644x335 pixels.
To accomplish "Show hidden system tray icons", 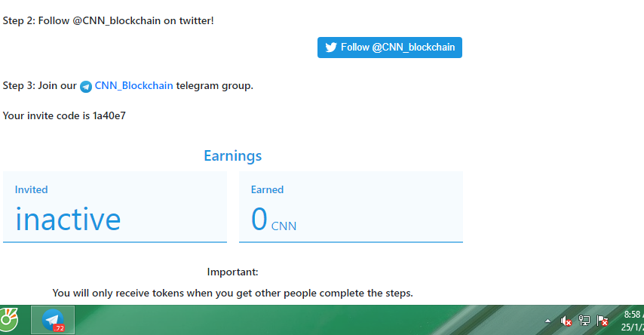I will coord(548,321).
